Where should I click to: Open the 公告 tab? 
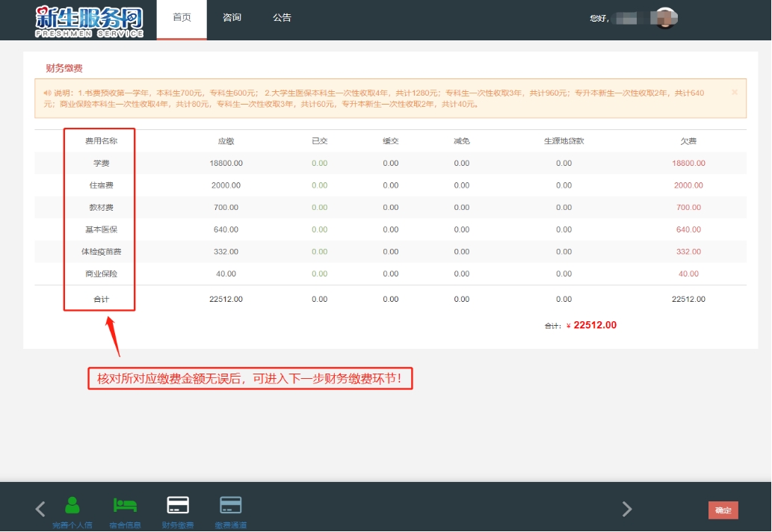tap(282, 18)
